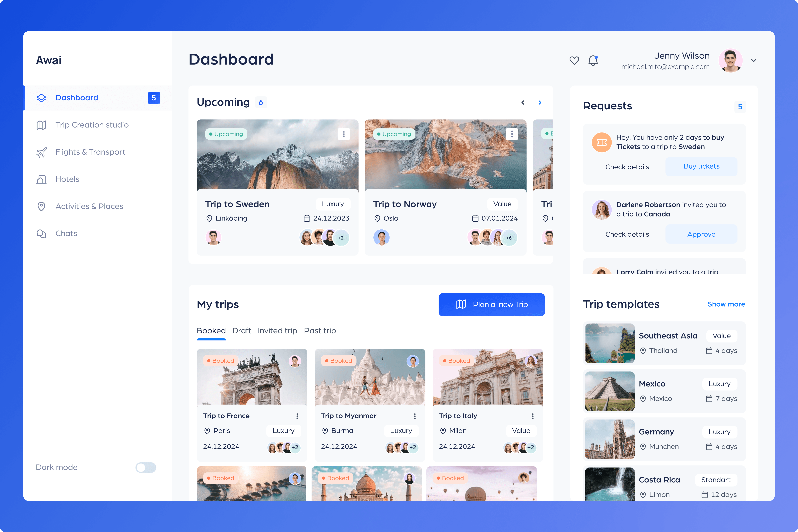The width and height of the screenshot is (798, 532).
Task: Open the Southeast Asia template thumbnail
Action: (x=610, y=343)
